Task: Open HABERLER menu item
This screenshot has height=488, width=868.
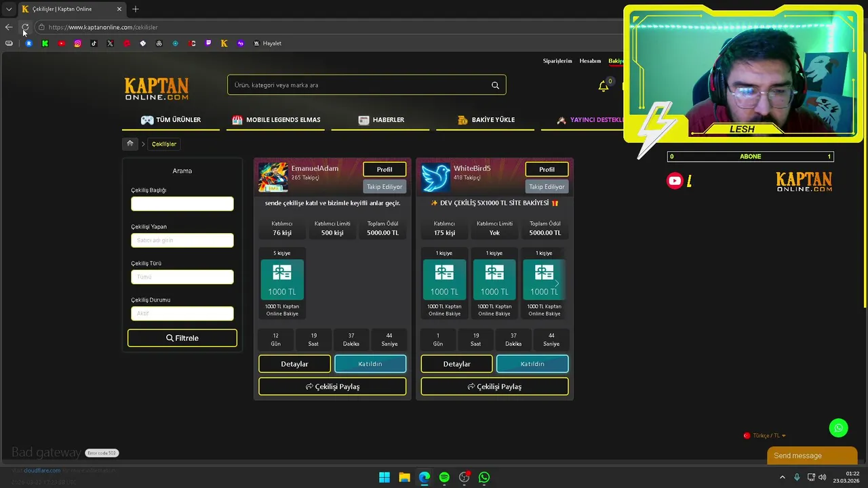Action: click(381, 120)
